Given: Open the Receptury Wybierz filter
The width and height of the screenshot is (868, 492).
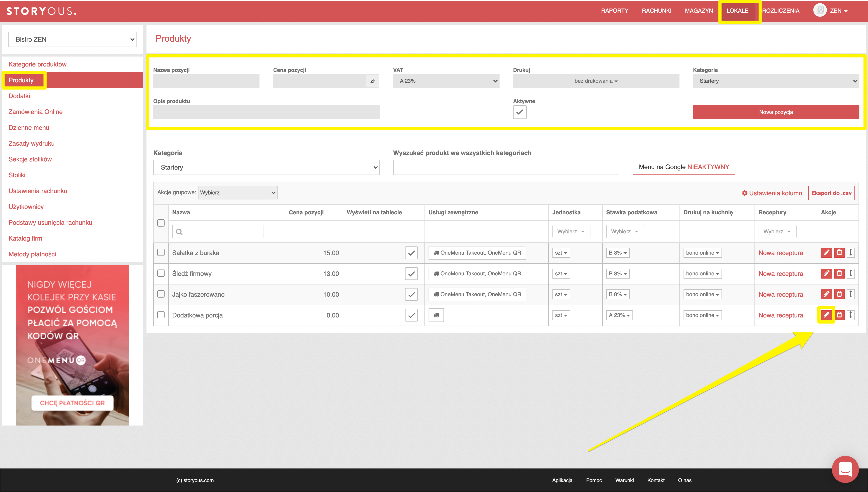Looking at the screenshot, I should [x=777, y=232].
